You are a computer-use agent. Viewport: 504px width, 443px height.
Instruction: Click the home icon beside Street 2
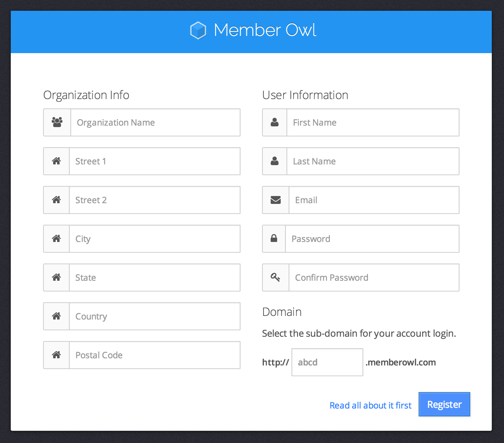(x=56, y=200)
